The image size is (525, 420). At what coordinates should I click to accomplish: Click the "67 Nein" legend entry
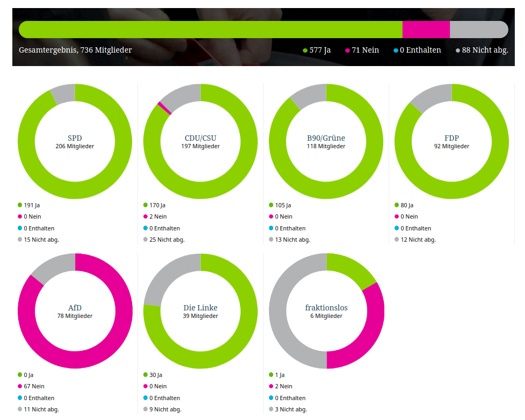pyautogui.click(x=31, y=387)
